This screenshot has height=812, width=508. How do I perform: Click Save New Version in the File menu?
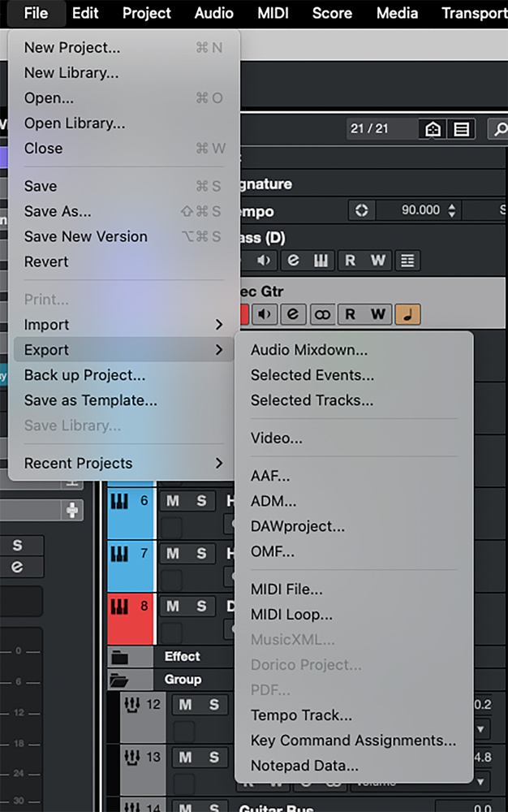tap(85, 236)
